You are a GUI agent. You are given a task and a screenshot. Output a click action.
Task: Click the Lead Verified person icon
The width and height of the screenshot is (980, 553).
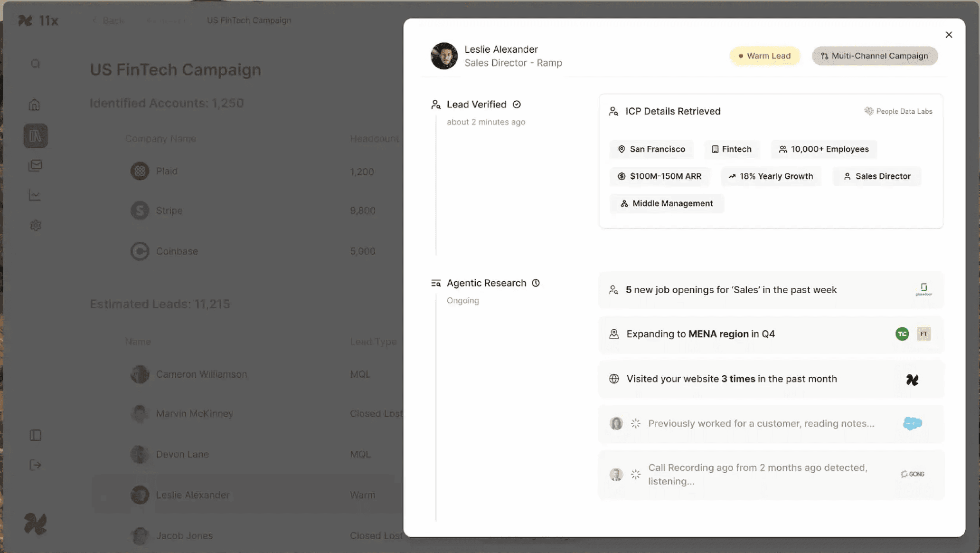click(x=436, y=105)
